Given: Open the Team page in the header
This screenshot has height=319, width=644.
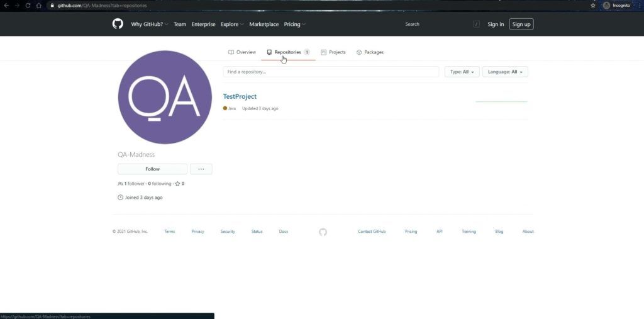Looking at the screenshot, I should click(x=179, y=25).
